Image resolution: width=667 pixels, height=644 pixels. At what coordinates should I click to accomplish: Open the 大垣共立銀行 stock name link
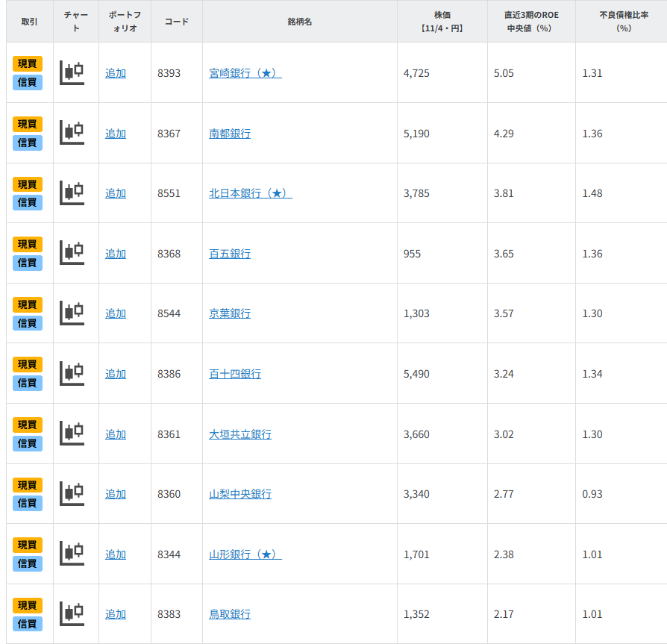(240, 434)
